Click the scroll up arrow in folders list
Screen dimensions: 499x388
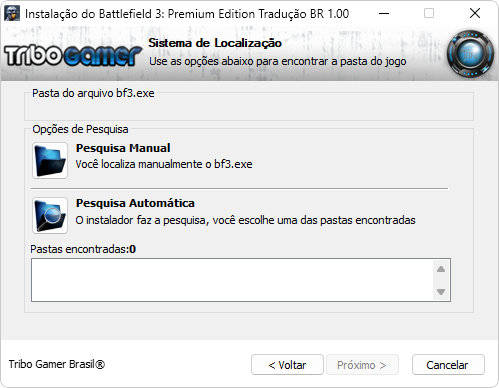(441, 269)
